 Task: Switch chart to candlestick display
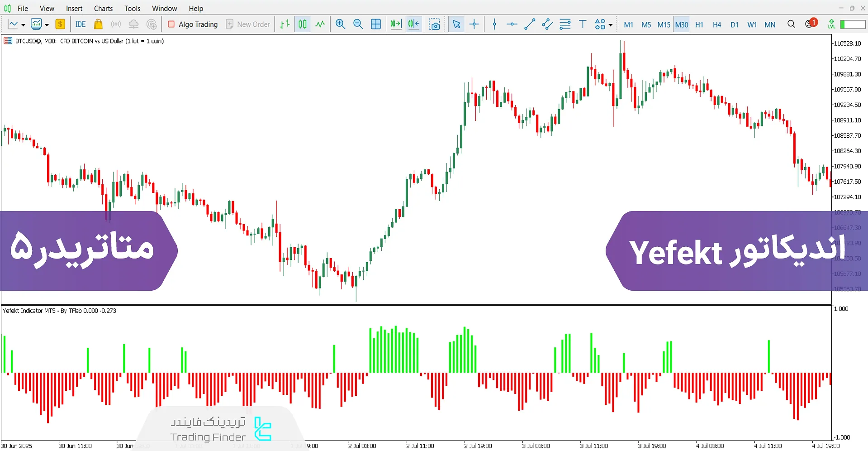point(303,24)
